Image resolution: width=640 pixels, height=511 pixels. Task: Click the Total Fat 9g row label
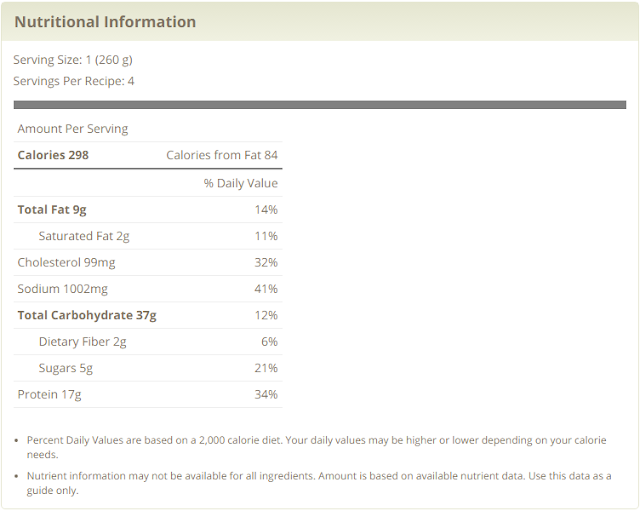coord(52,210)
